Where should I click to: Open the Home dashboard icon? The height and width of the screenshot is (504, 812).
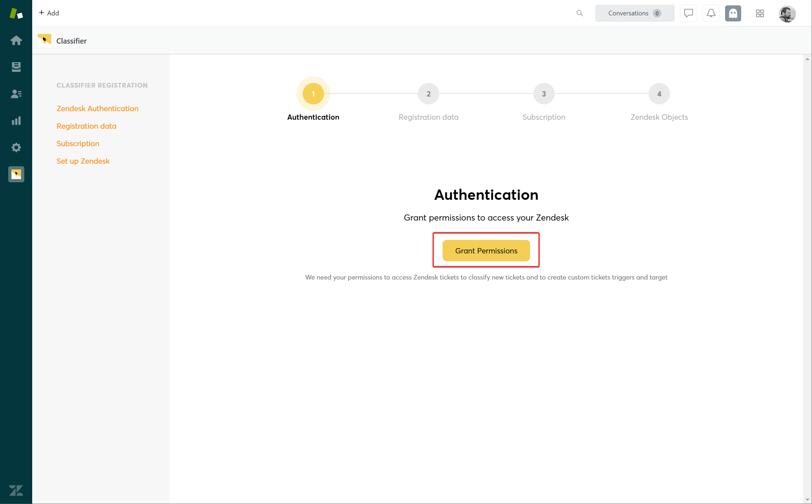(x=16, y=40)
